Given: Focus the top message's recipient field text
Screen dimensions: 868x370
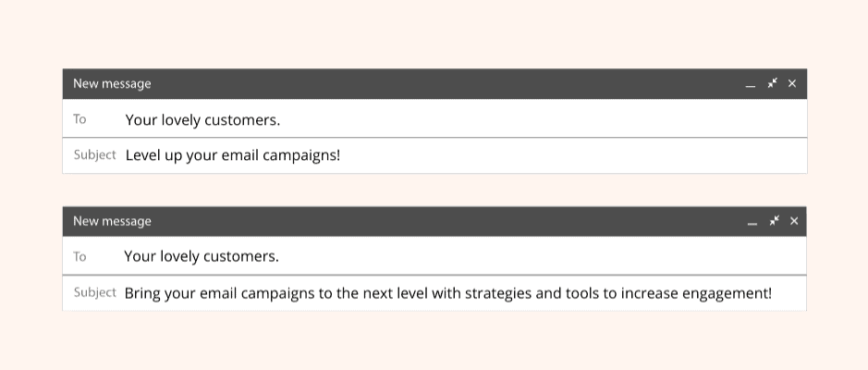Looking at the screenshot, I should click(x=202, y=119).
